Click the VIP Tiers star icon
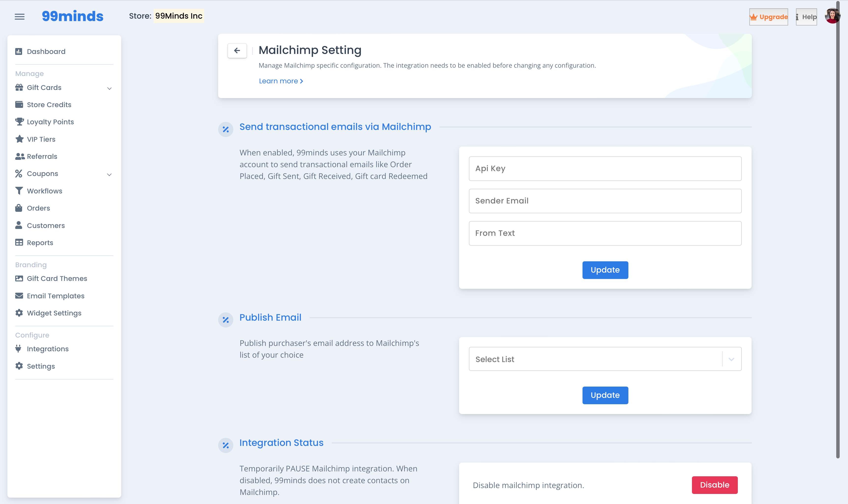 click(x=19, y=139)
